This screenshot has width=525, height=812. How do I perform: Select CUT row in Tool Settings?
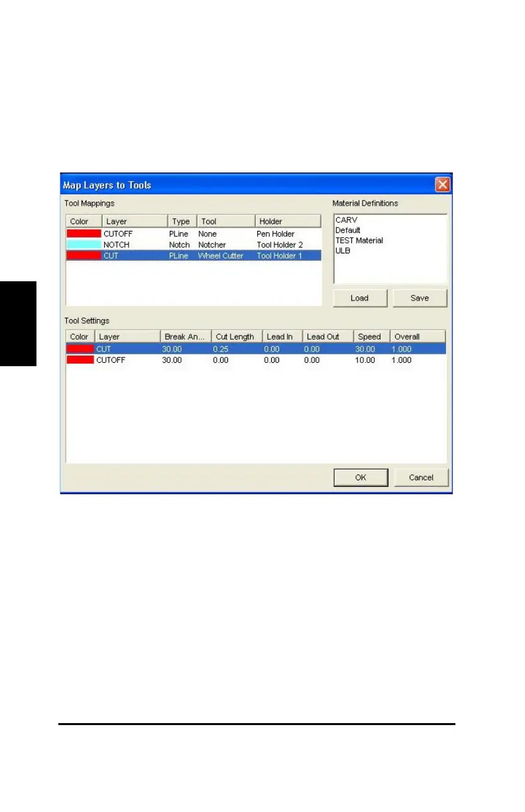[x=256, y=348]
